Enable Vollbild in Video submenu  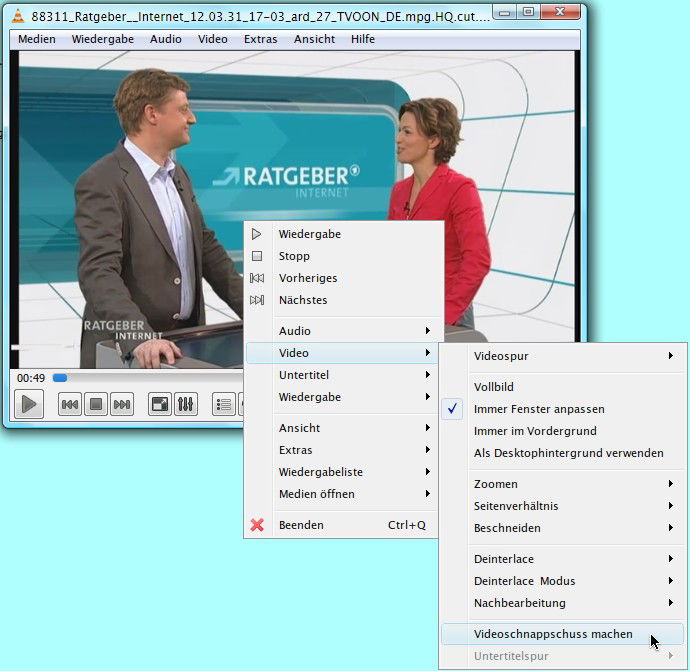(562, 387)
